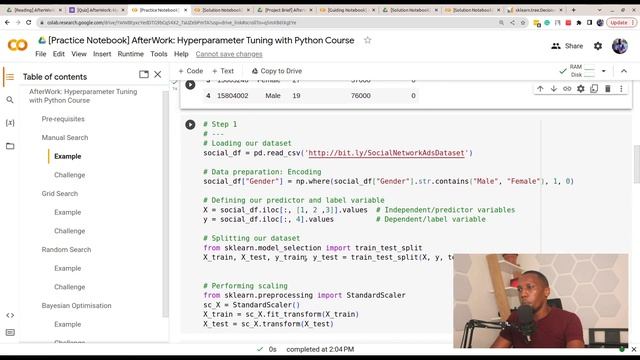Viewport: 640px width, 360px height.
Task: Open the Help menu
Action: click(x=181, y=54)
